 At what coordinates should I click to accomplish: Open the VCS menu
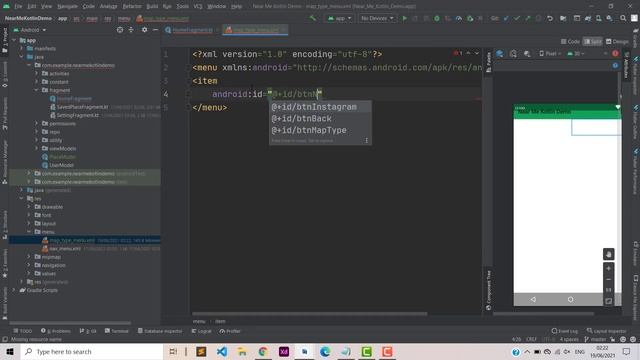tap(198, 7)
